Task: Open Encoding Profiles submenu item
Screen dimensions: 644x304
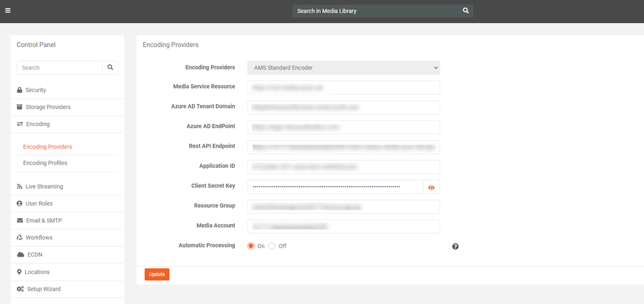Action: (45, 163)
